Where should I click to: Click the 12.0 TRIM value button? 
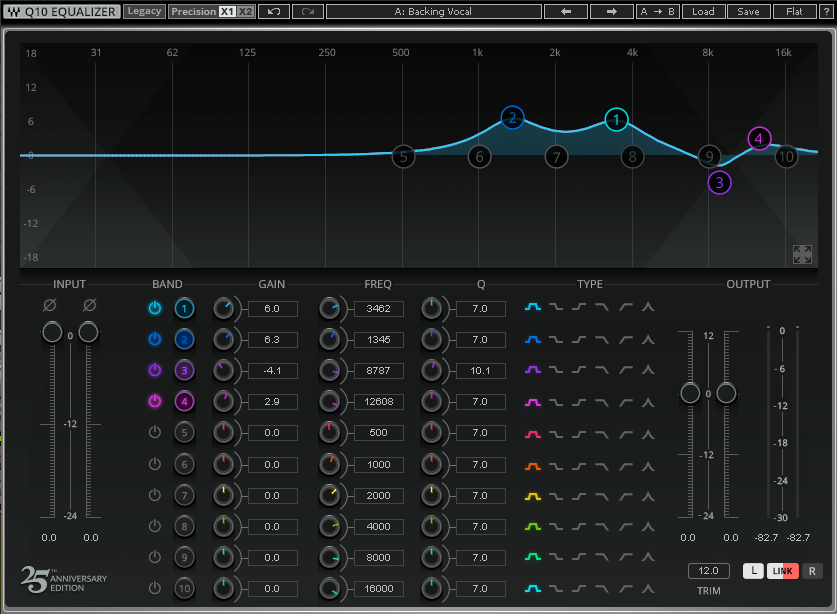[x=708, y=571]
